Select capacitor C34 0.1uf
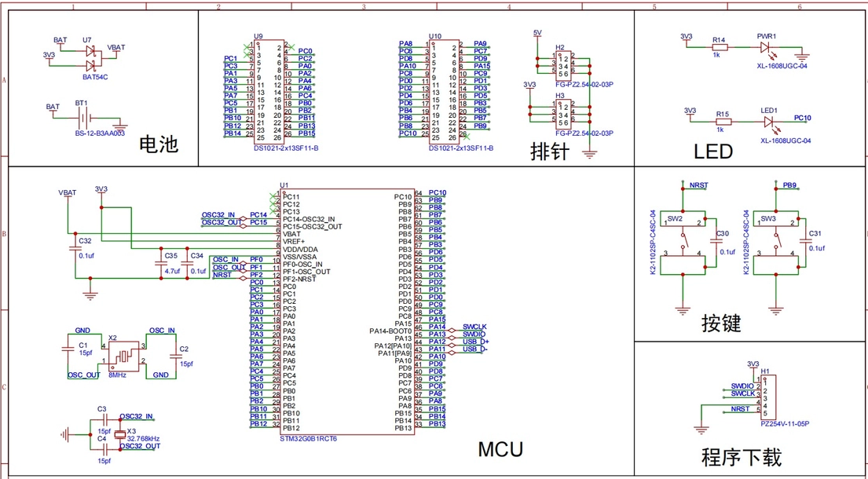 click(187, 264)
